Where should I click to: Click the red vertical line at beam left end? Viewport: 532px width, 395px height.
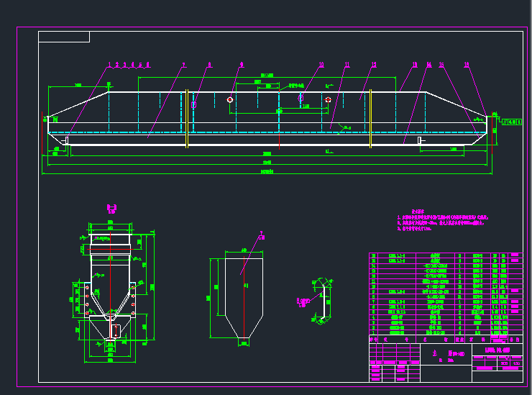[45, 130]
